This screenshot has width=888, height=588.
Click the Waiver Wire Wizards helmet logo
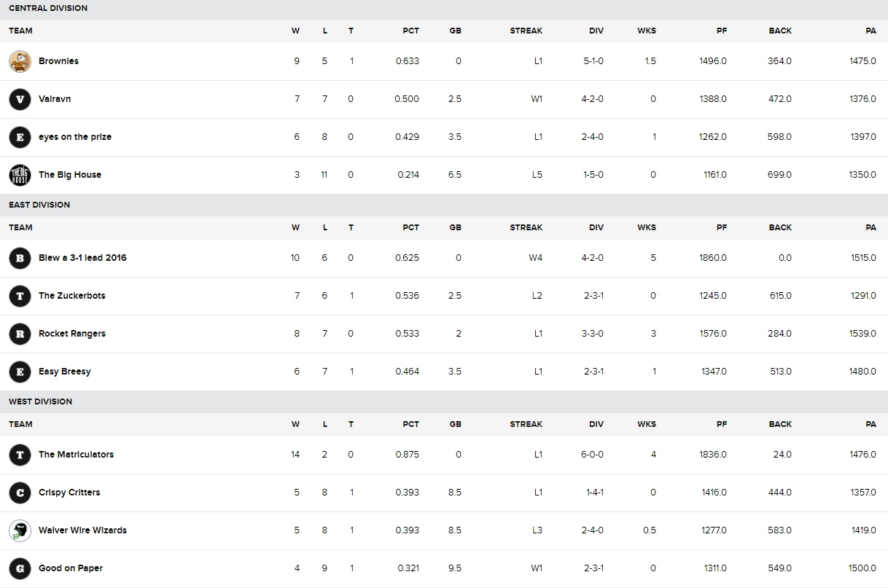pyautogui.click(x=20, y=530)
